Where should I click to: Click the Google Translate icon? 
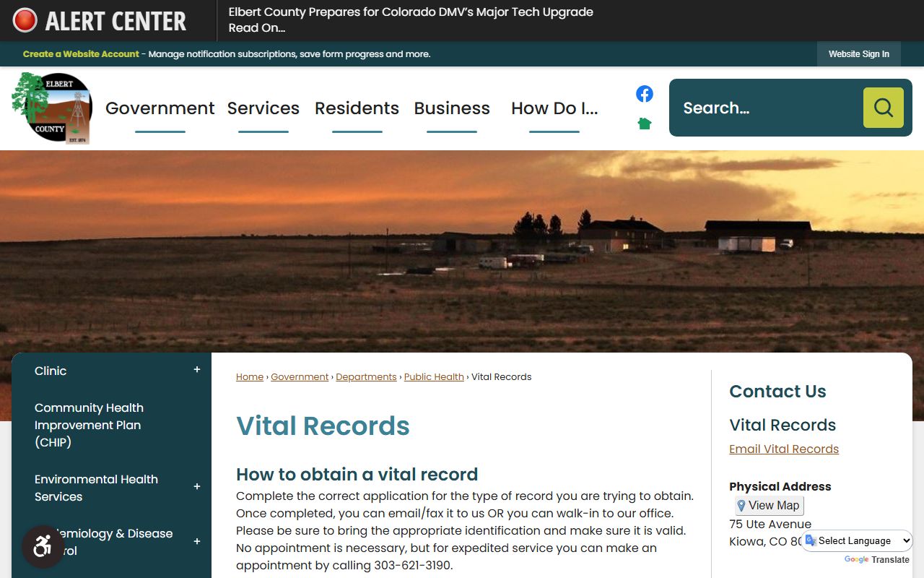811,540
